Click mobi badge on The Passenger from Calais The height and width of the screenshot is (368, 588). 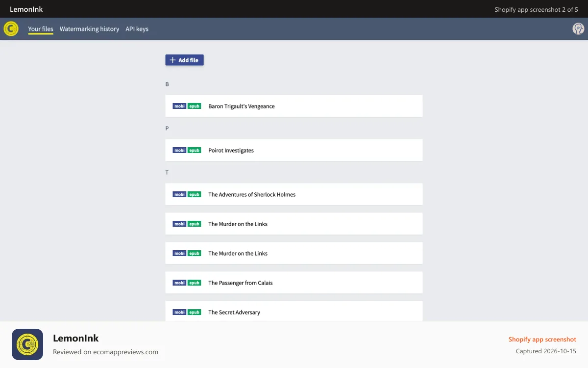(179, 283)
